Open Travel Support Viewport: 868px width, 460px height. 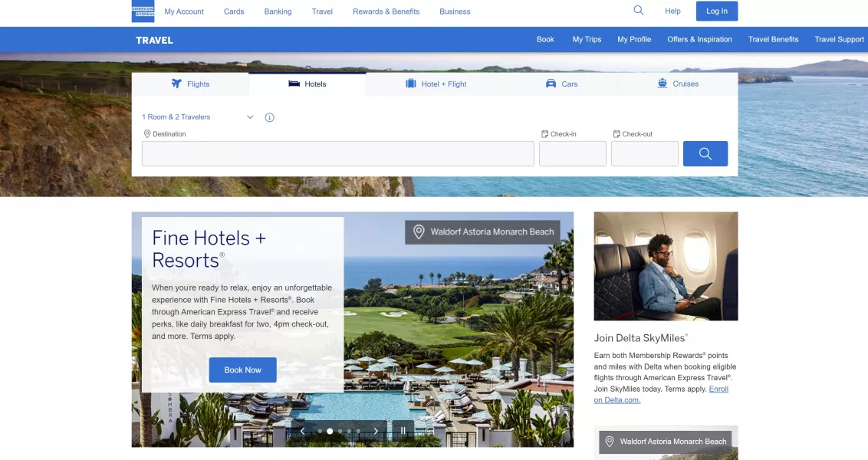click(839, 39)
